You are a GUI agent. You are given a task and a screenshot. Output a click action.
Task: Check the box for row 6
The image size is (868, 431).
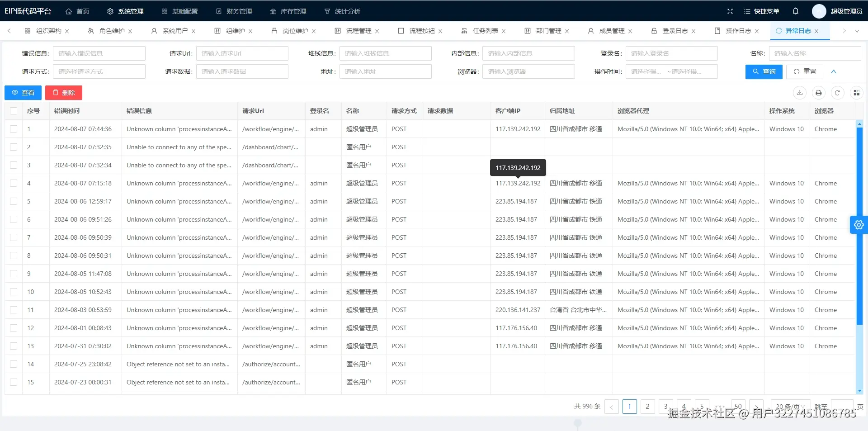(14, 219)
